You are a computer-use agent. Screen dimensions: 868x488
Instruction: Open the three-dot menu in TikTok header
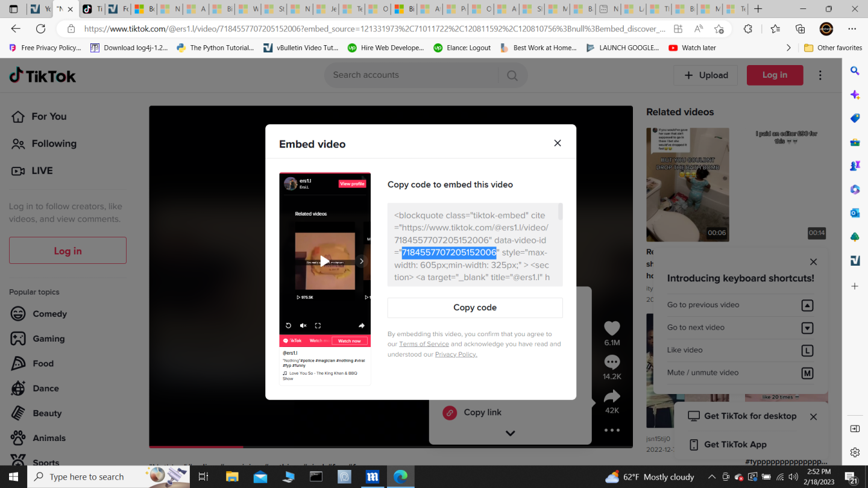(820, 75)
